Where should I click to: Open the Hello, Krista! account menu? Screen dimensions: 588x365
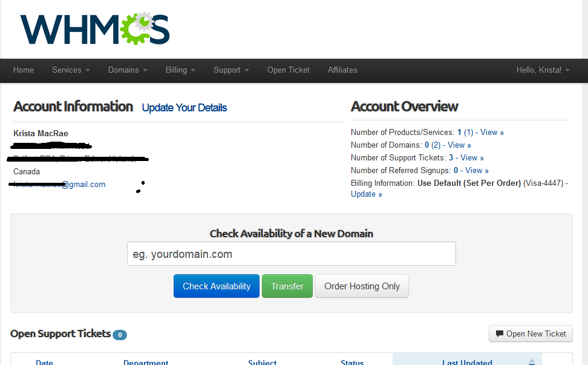pyautogui.click(x=543, y=70)
